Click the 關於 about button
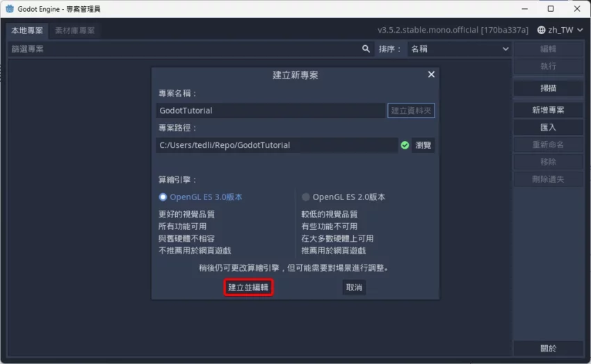The image size is (591, 364). coord(548,349)
